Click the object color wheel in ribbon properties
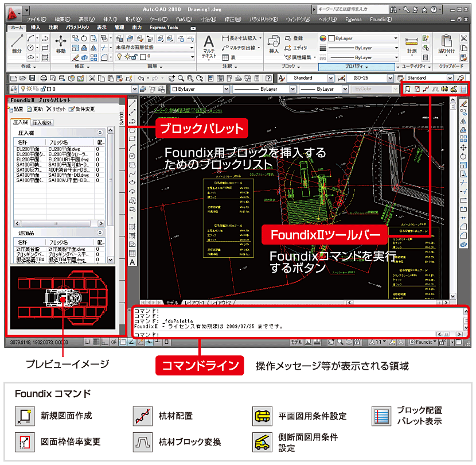The image size is (476, 465). [323, 38]
